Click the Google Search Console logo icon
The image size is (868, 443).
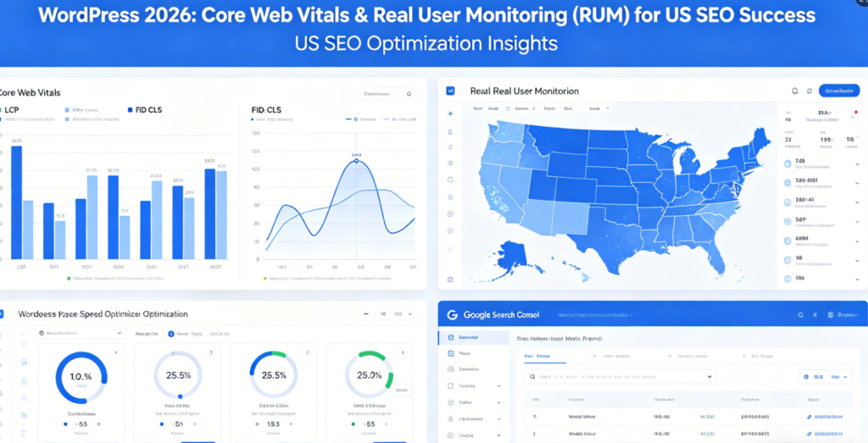(452, 314)
